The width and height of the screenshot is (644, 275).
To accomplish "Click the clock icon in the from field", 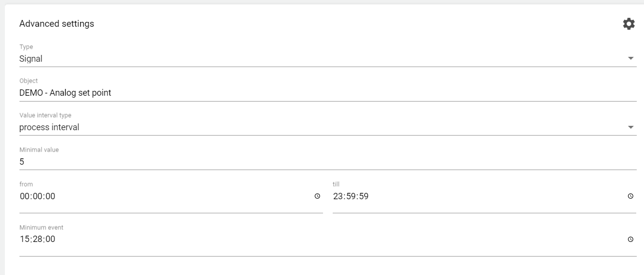I will [317, 196].
